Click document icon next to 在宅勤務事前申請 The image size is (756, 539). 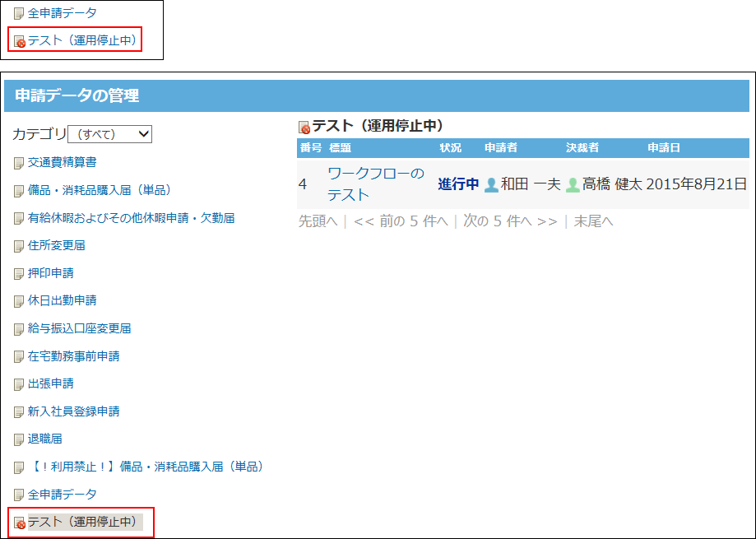pyautogui.click(x=19, y=357)
